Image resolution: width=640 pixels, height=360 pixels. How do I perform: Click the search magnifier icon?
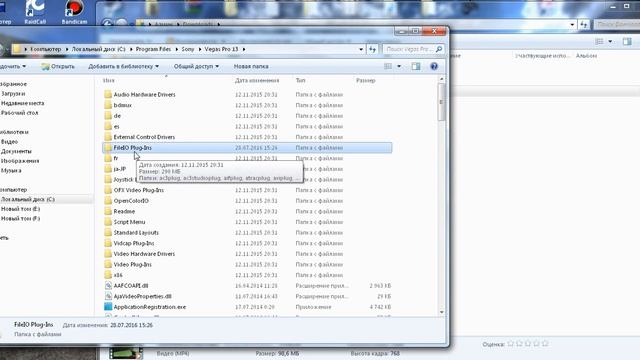439,49
